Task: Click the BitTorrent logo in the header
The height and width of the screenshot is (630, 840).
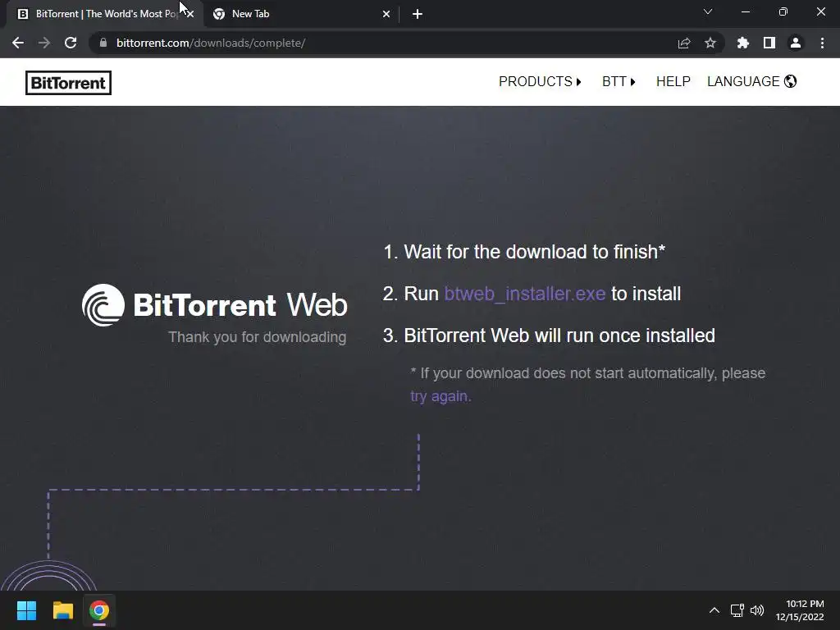Action: [69, 83]
